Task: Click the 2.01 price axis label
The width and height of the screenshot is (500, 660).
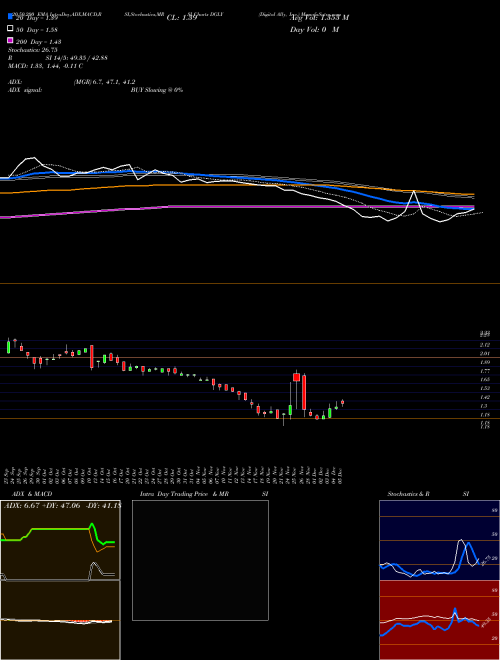Action: (485, 353)
